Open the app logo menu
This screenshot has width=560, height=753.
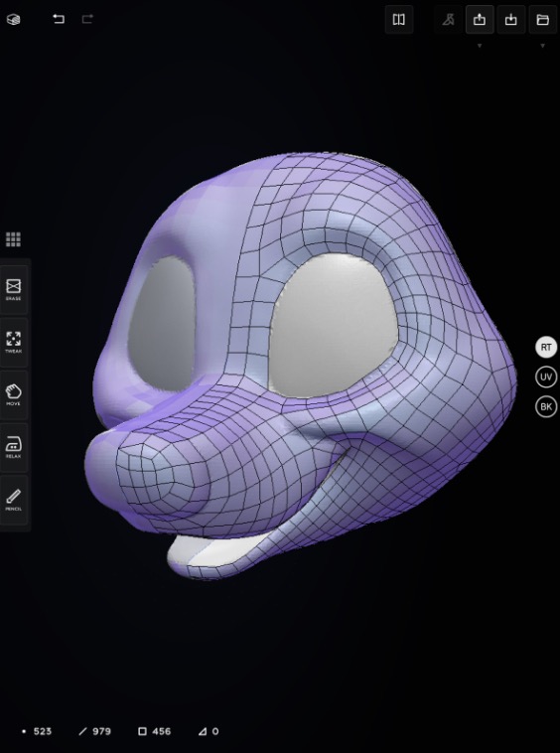click(14, 19)
